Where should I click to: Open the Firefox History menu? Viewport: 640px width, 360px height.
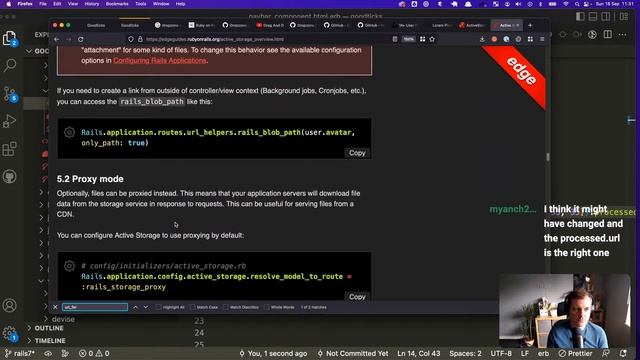(91, 4)
